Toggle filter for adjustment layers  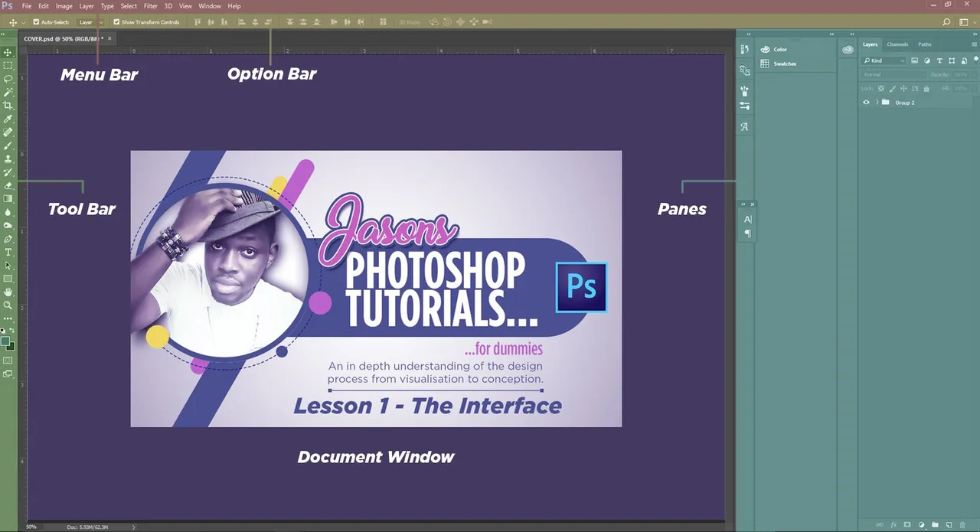tap(926, 60)
